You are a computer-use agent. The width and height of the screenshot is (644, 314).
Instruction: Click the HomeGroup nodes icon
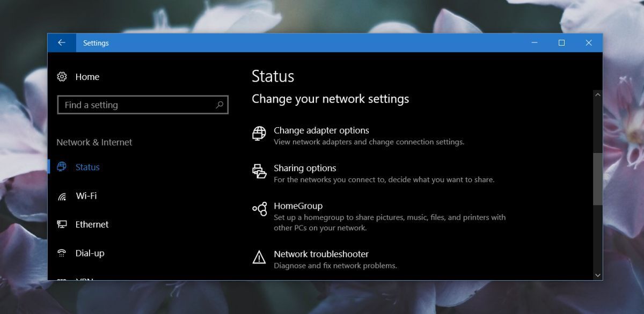point(259,209)
